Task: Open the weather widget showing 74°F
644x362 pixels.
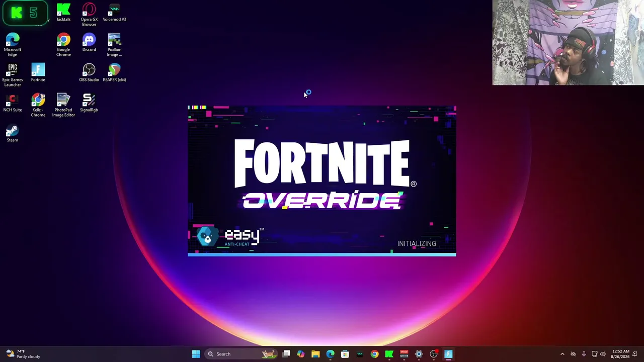Action: [x=24, y=354]
